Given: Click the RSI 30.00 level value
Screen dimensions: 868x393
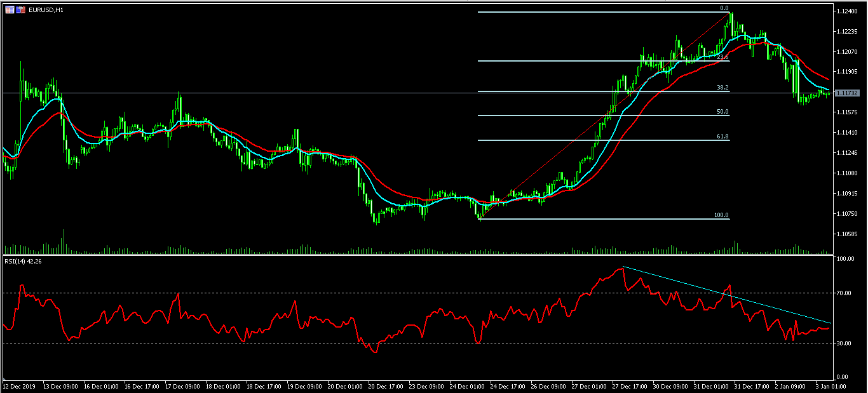Looking at the screenshot, I should (844, 343).
